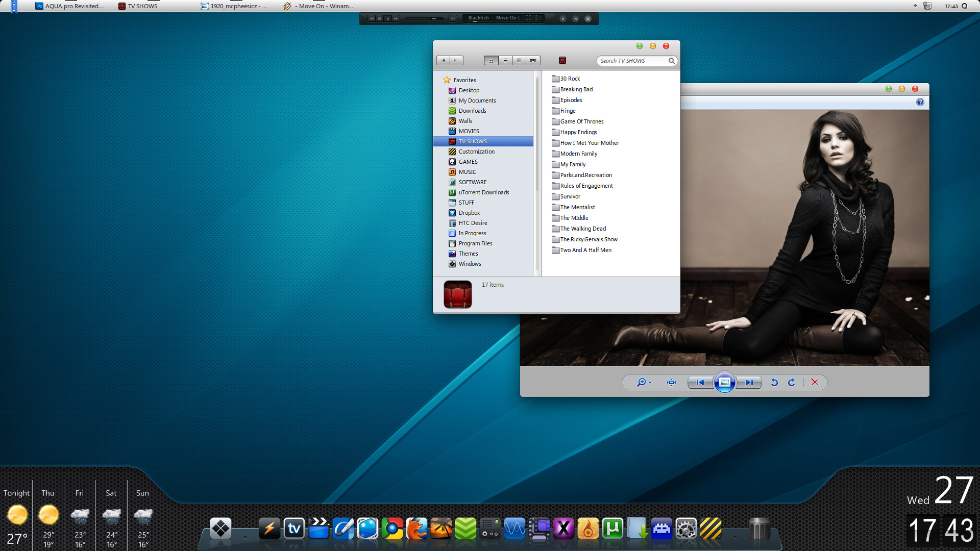980x551 pixels.
Task: Open the space invader games dock icon
Action: tap(661, 529)
